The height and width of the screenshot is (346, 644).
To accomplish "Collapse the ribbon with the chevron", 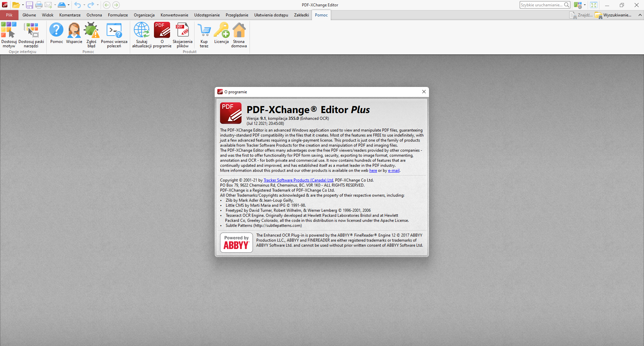I will click(640, 15).
